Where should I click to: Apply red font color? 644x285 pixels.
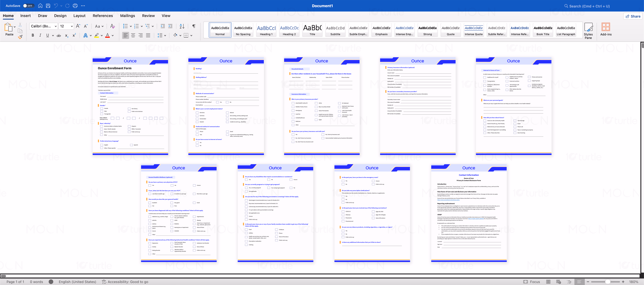pyautogui.click(x=107, y=35)
